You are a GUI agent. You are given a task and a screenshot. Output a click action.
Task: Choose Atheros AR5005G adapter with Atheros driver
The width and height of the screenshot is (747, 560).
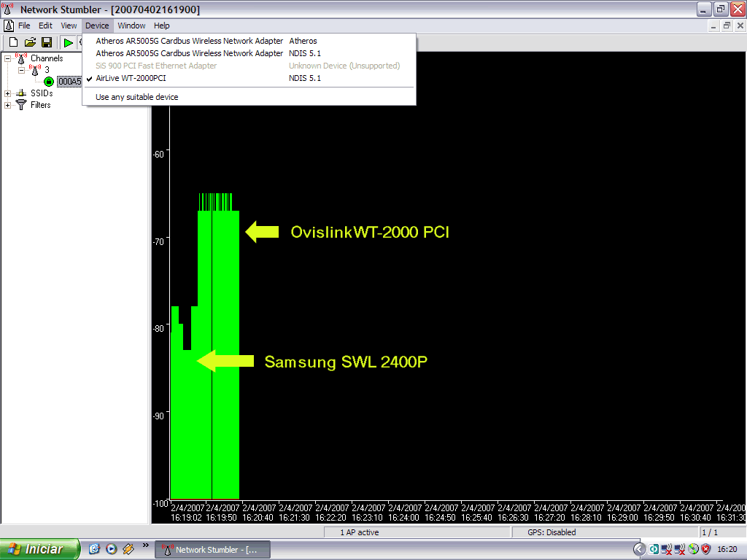(249, 41)
